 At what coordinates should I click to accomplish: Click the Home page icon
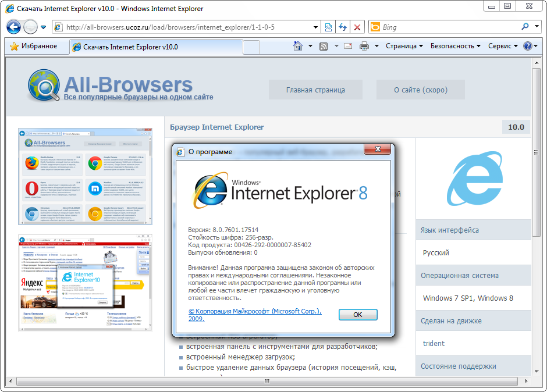[x=298, y=46]
